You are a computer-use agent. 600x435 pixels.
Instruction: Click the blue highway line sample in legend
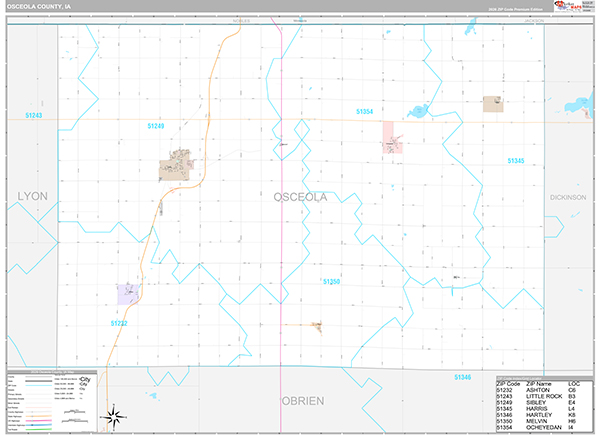tap(39, 425)
